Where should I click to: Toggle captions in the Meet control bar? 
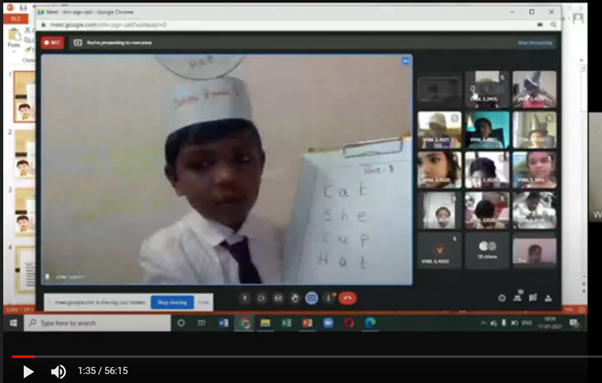[x=278, y=298]
